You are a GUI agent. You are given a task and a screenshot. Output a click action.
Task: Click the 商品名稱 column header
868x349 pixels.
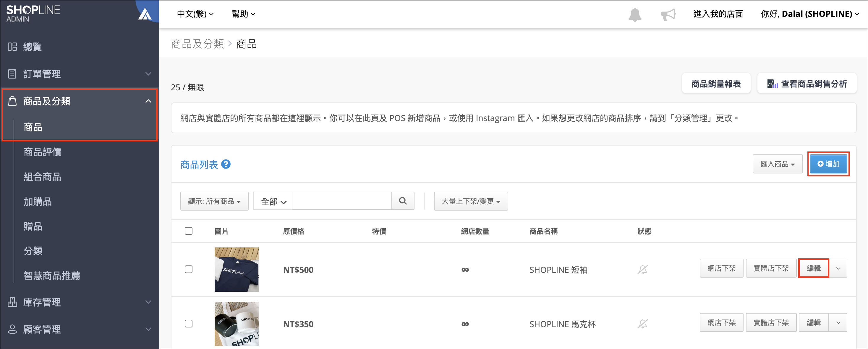click(543, 231)
